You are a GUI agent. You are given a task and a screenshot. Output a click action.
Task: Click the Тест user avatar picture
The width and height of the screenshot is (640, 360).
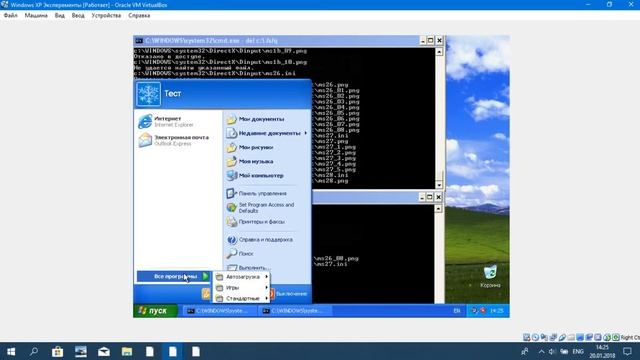(148, 93)
